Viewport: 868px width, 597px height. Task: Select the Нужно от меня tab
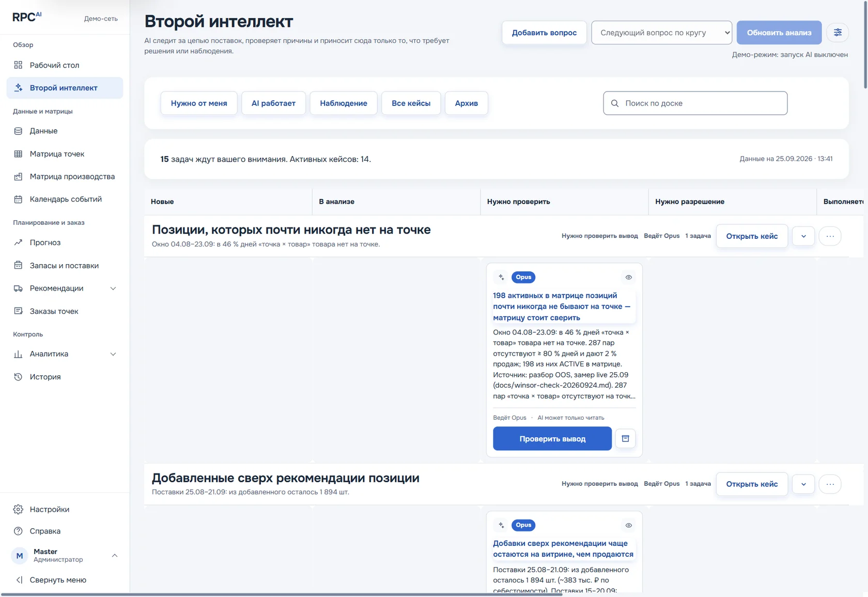[x=199, y=103]
